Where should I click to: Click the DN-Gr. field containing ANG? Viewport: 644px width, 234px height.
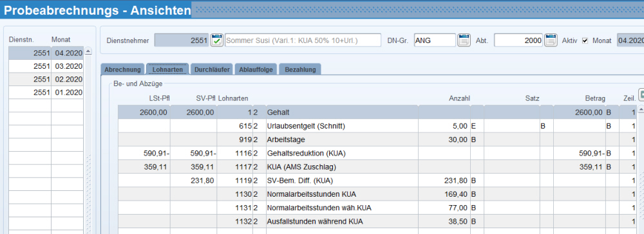[x=435, y=40]
